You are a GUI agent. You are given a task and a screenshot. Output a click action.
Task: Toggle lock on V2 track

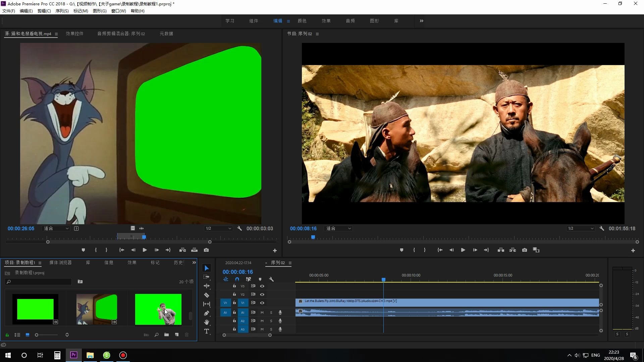pyautogui.click(x=234, y=294)
